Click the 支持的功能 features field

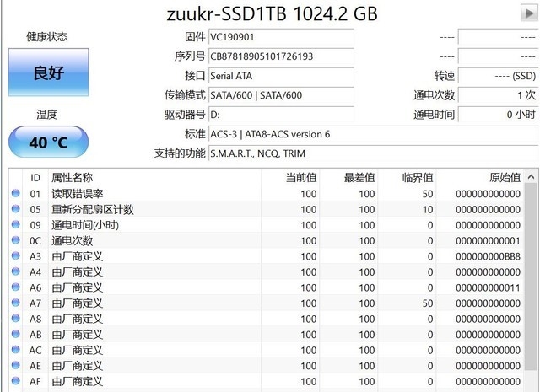(x=371, y=153)
